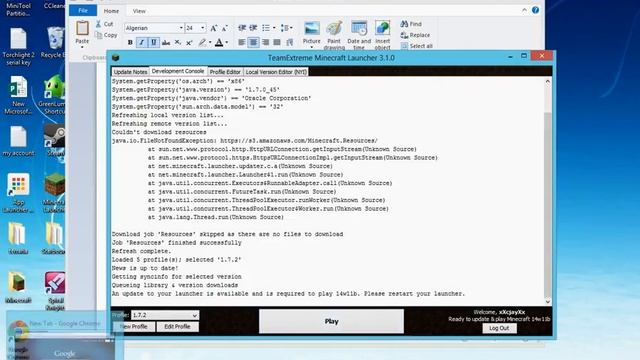Justify text in WordPad

(277, 42)
